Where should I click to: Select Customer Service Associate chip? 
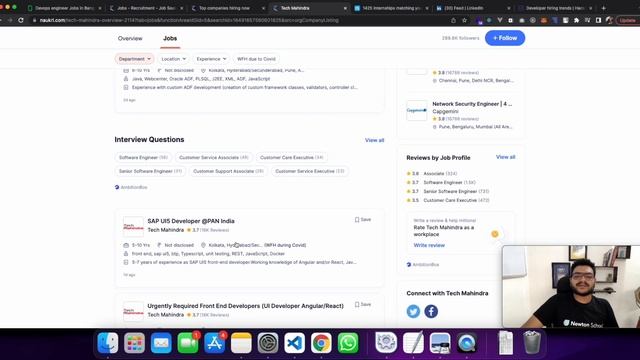[x=214, y=158]
